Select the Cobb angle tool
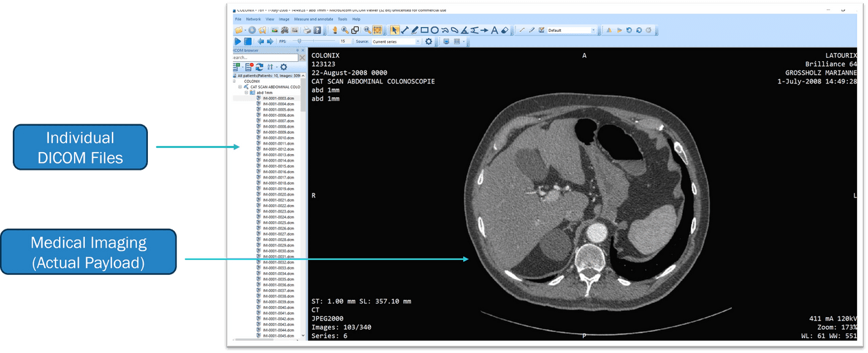Screen dimensions: 868x353 (475, 30)
